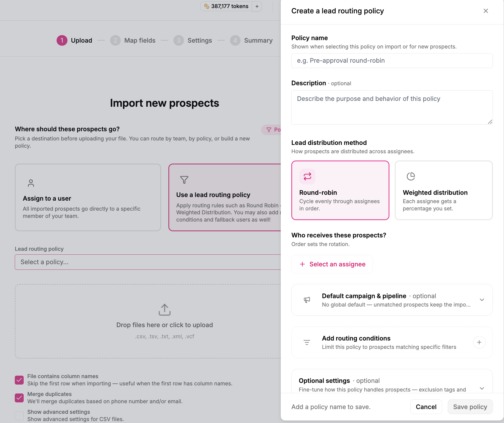Click Select an assignee
Screen dimensions: 504x423
pyautogui.click(x=332, y=264)
